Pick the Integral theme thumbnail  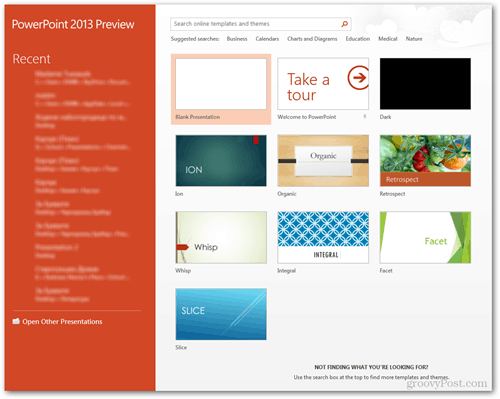pos(323,237)
